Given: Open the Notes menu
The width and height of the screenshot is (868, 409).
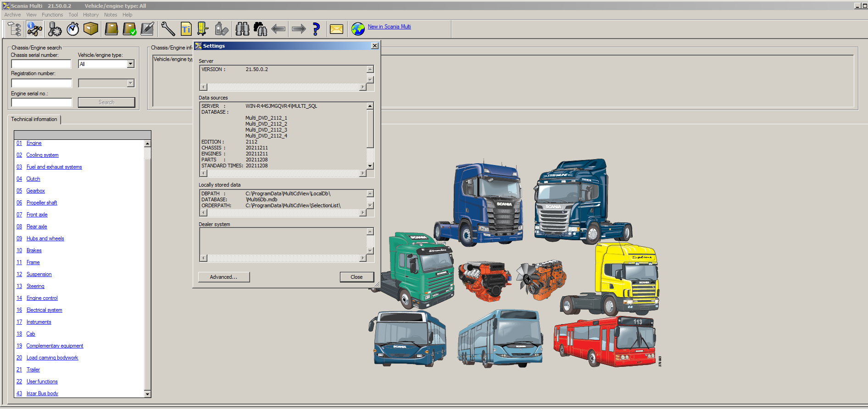Looking at the screenshot, I should [x=111, y=15].
